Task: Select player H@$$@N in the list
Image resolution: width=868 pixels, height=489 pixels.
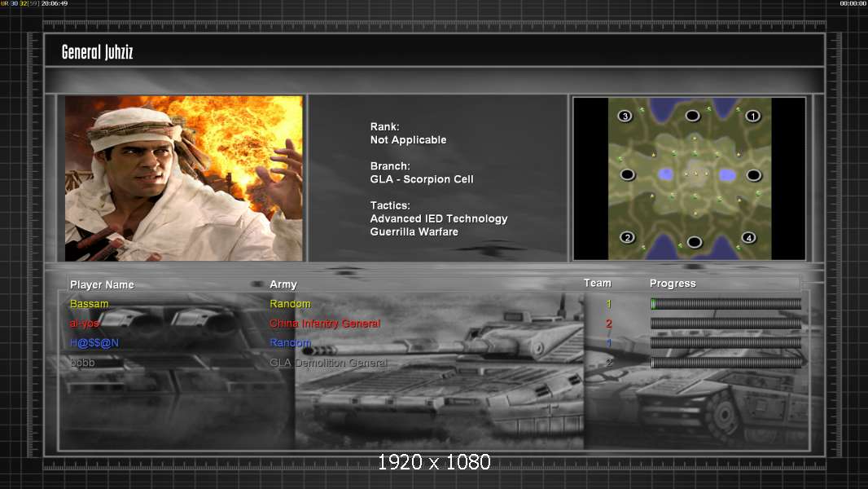Action: tap(94, 343)
